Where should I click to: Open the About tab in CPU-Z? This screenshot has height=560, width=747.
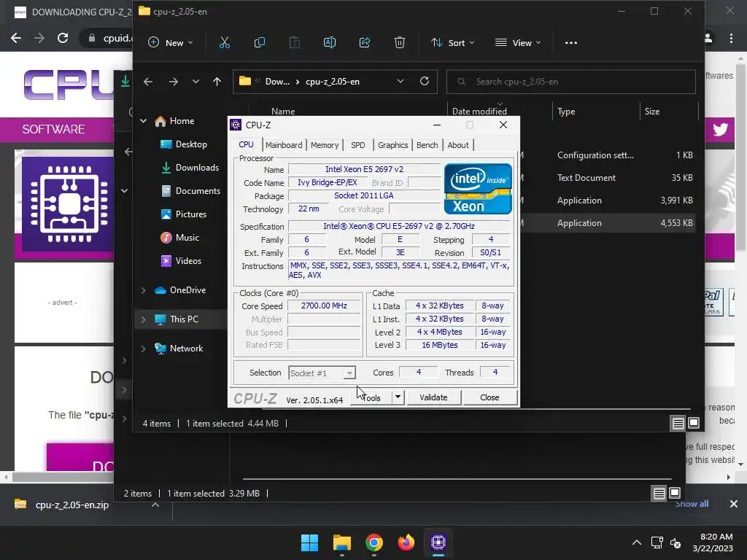(458, 145)
